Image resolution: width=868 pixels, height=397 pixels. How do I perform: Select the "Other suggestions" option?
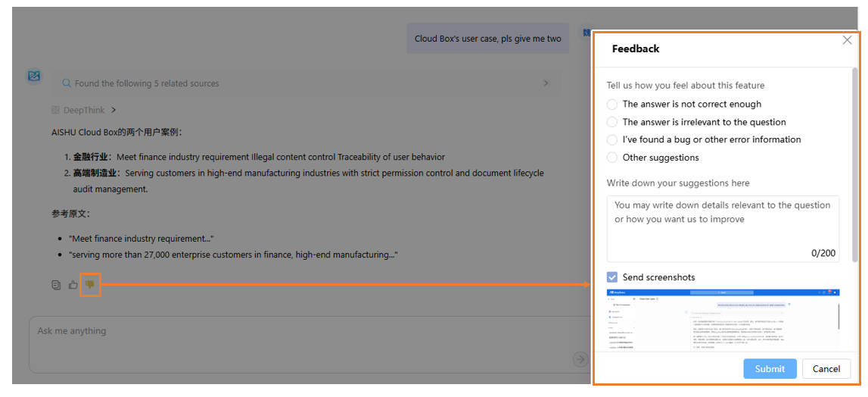click(612, 158)
